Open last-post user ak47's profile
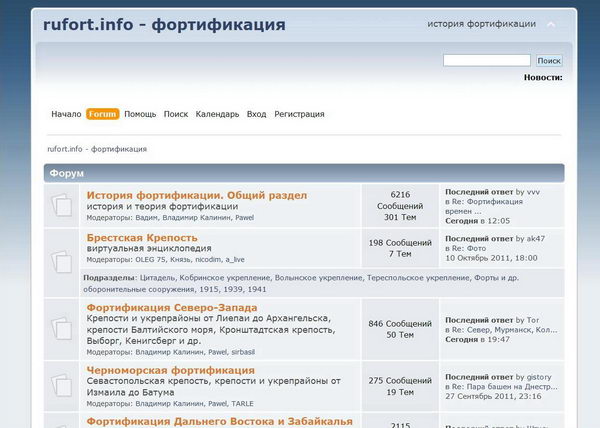Viewport: 600px width, 428px height. point(536,239)
